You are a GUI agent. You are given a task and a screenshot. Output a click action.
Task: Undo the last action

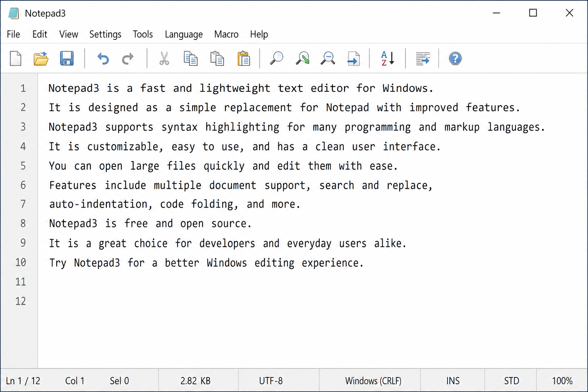tap(103, 59)
